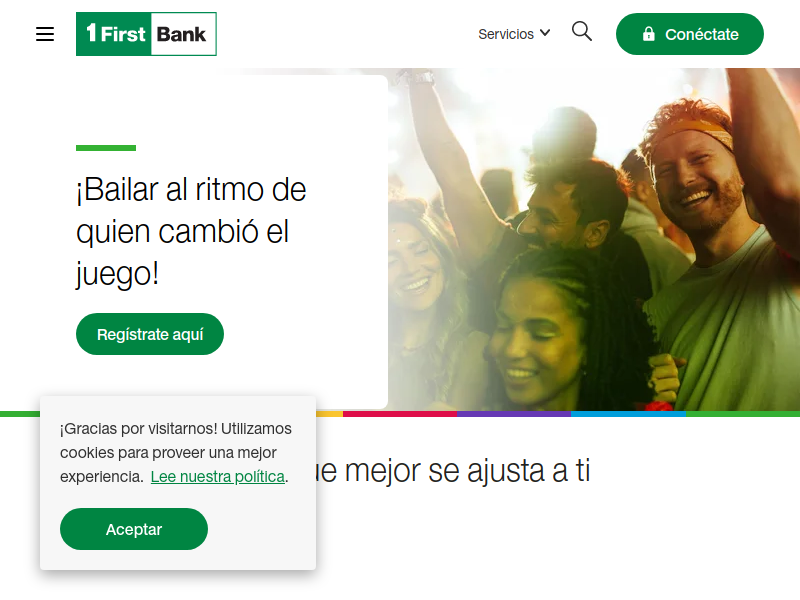Viewport: 800px width, 600px height.
Task: Open the Servicios menu label
Action: 506,34
